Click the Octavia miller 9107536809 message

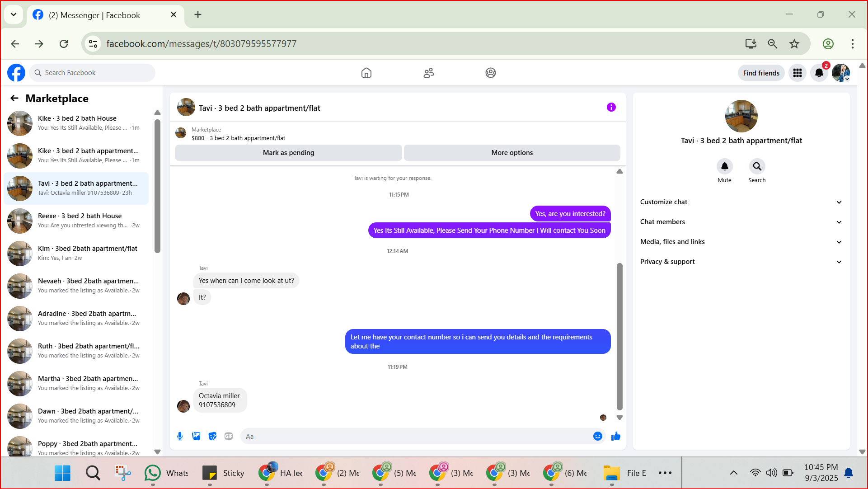click(x=220, y=400)
